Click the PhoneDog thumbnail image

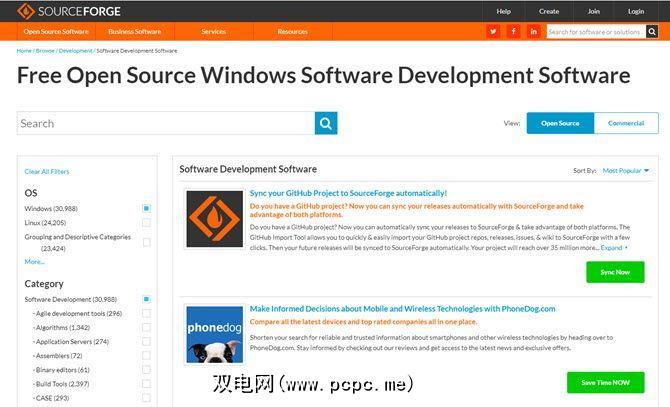pyautogui.click(x=215, y=334)
